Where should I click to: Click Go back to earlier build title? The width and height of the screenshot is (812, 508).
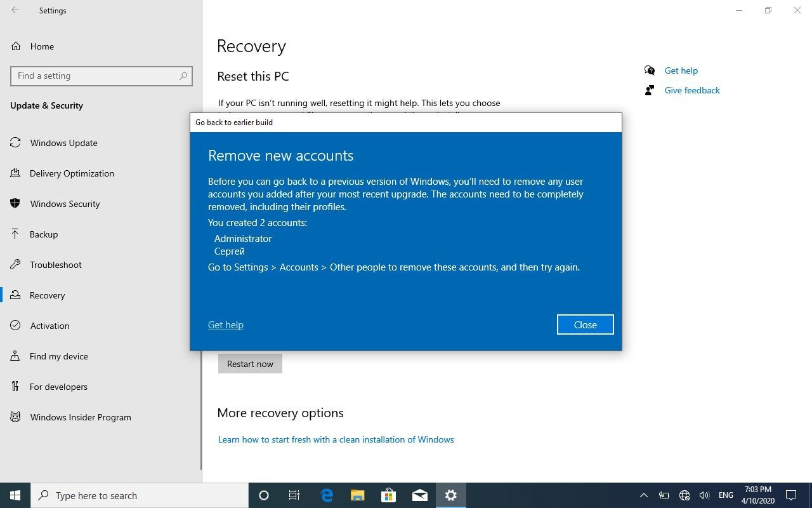pyautogui.click(x=234, y=123)
